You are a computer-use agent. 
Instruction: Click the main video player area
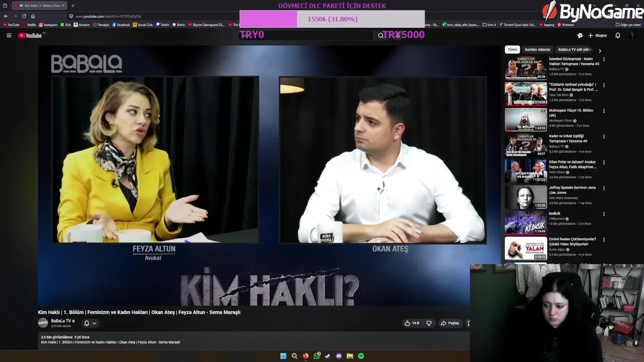269,176
